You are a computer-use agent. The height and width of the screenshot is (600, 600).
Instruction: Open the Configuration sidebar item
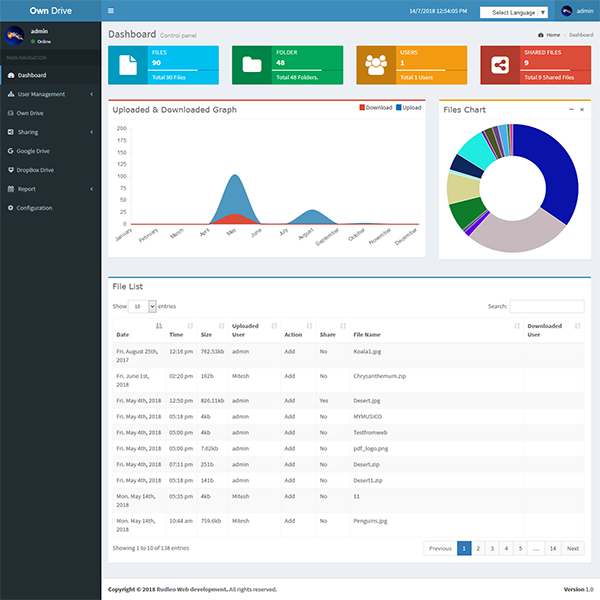tap(34, 208)
